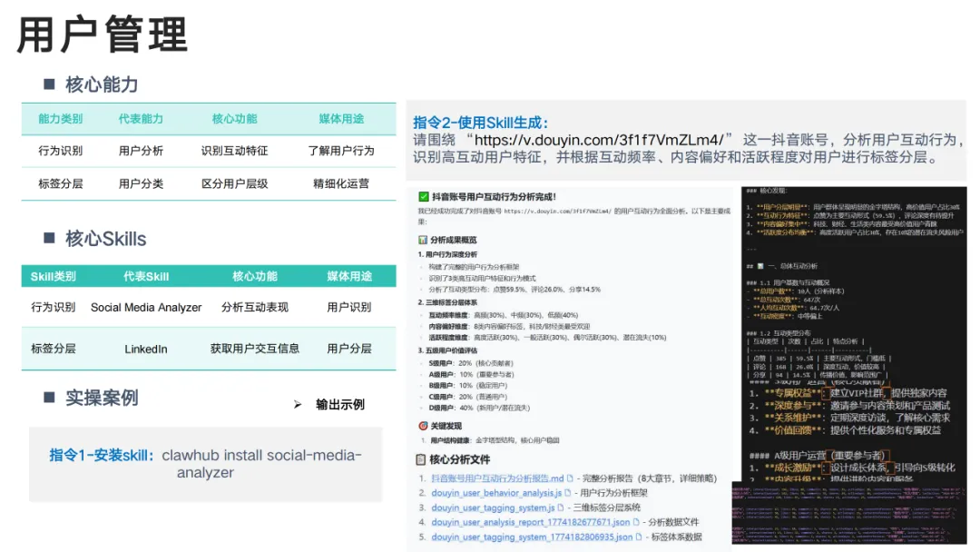The height and width of the screenshot is (552, 980).
Task: Click the file icon after douyin_user_behavior_analysis.js
Action: (x=567, y=493)
